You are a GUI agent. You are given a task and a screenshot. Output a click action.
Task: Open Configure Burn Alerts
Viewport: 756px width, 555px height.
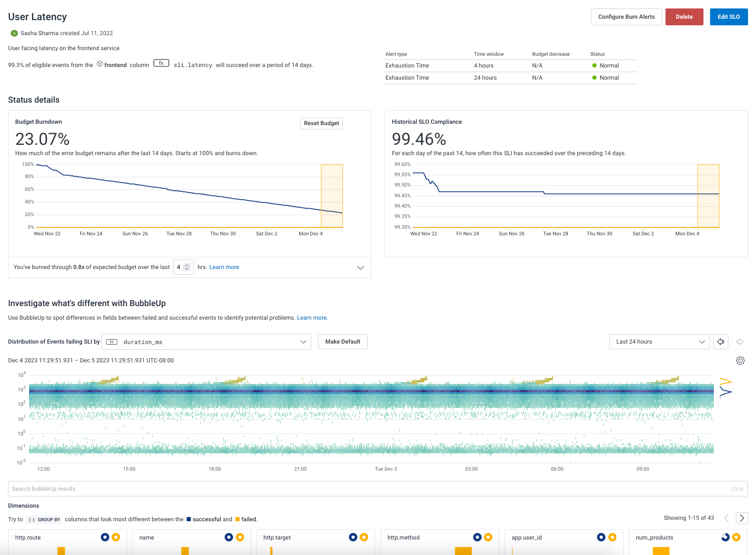coord(626,17)
